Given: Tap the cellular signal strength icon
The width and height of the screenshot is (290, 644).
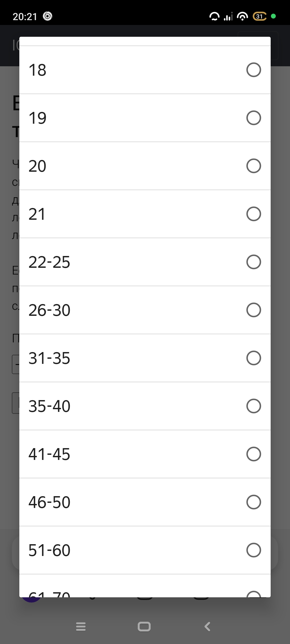Looking at the screenshot, I should click(x=228, y=16).
